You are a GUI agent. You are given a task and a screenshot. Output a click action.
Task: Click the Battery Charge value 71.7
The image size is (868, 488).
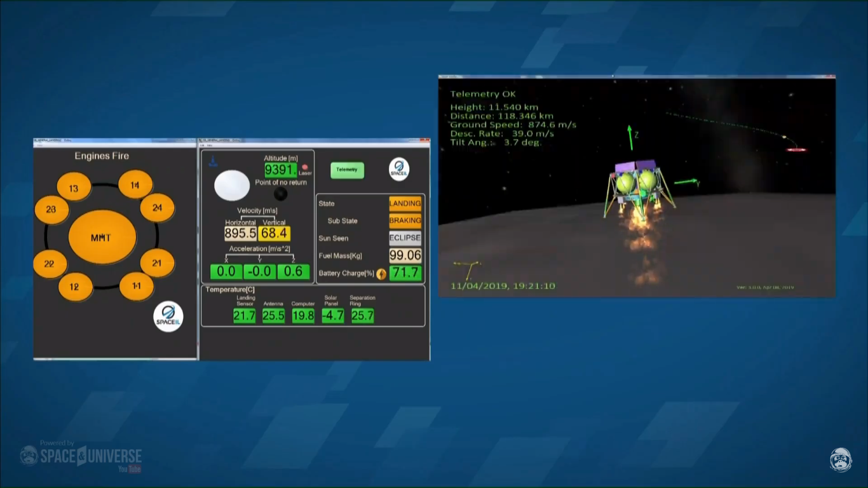click(405, 273)
